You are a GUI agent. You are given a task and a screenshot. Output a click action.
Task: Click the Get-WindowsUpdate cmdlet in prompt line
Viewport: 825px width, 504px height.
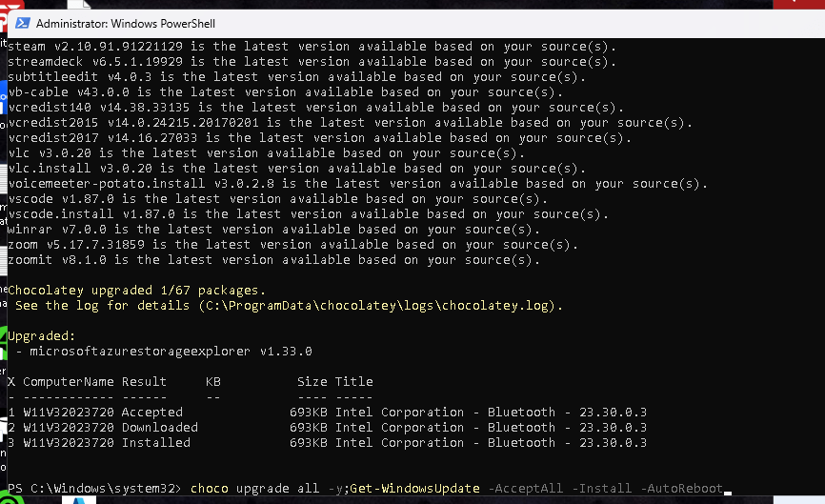click(x=414, y=489)
